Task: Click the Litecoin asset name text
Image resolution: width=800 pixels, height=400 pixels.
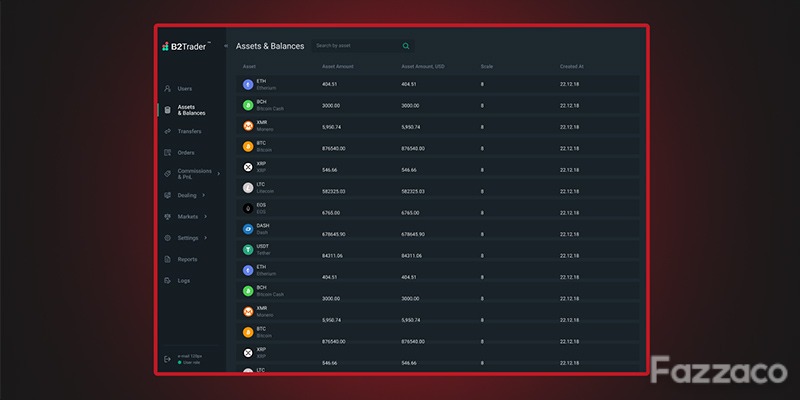Action: (x=265, y=191)
